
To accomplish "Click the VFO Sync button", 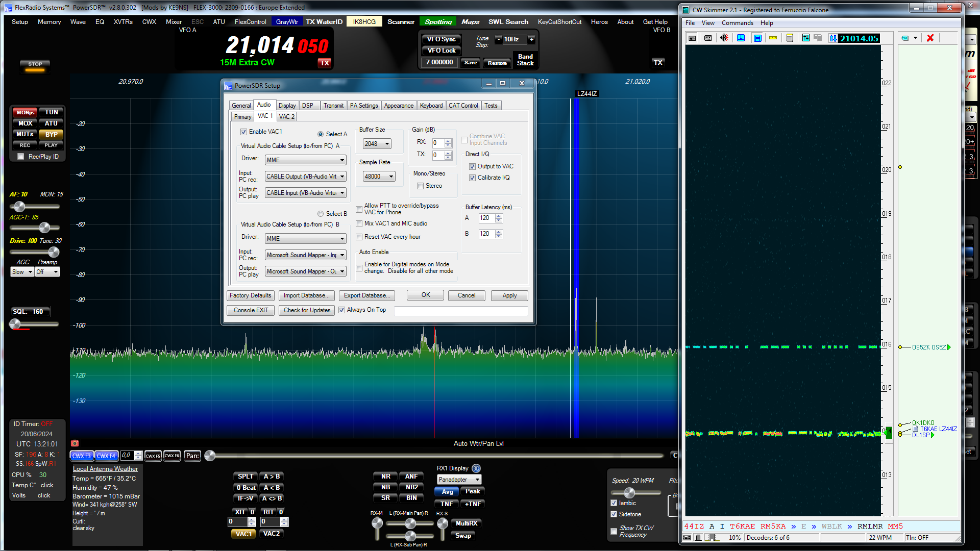I will [x=441, y=39].
